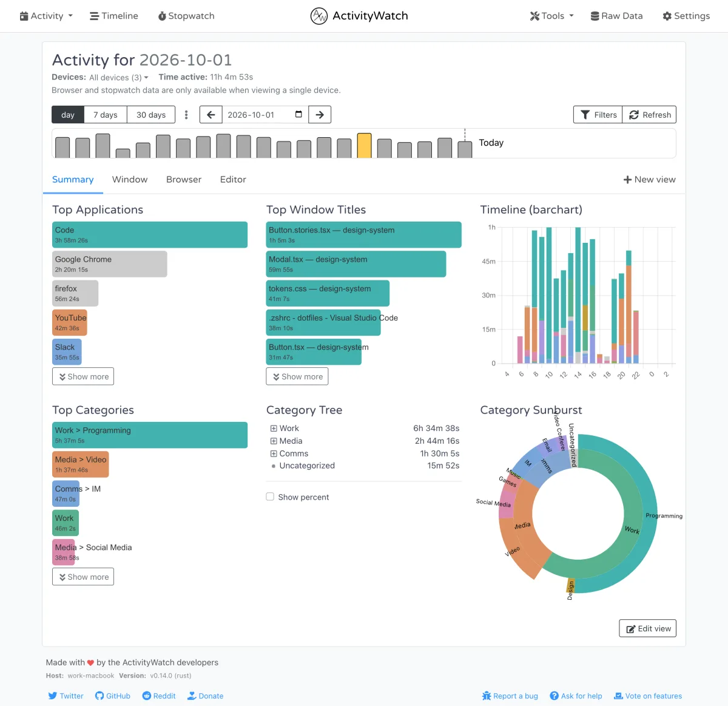Toggle the Show percent checkbox
Image resolution: width=728 pixels, height=706 pixels.
pyautogui.click(x=270, y=497)
